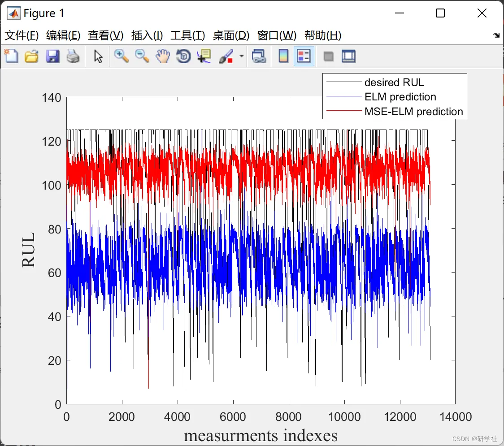Click the y-axis tick label 140

coord(52,98)
